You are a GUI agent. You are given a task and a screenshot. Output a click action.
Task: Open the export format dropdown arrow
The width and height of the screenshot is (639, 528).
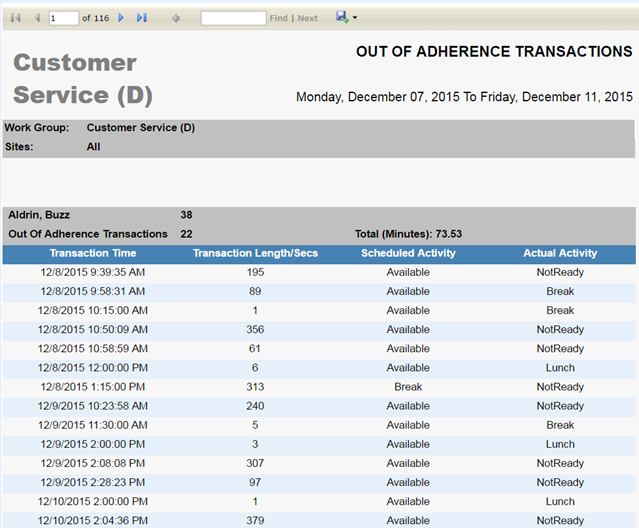point(355,18)
